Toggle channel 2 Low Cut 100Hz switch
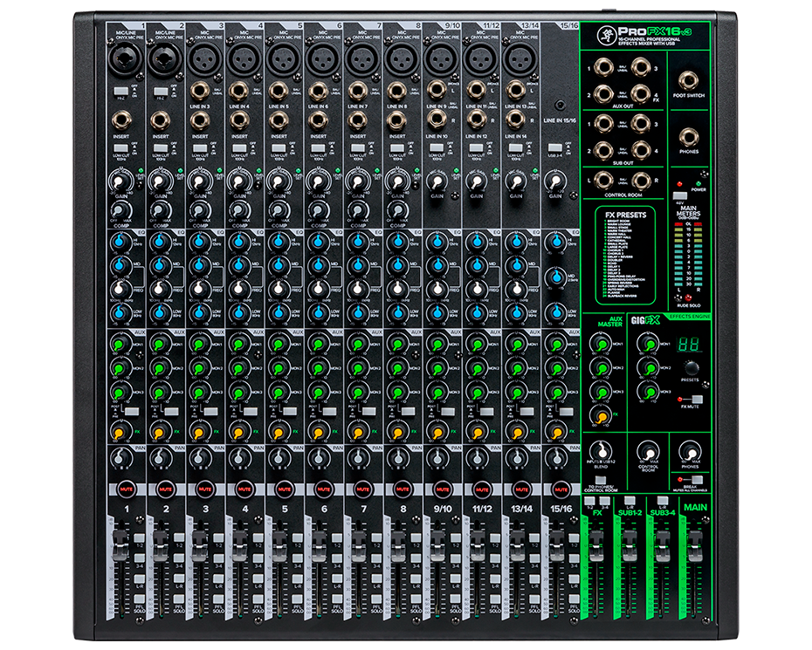This screenshot has width=812, height=650. click(161, 148)
